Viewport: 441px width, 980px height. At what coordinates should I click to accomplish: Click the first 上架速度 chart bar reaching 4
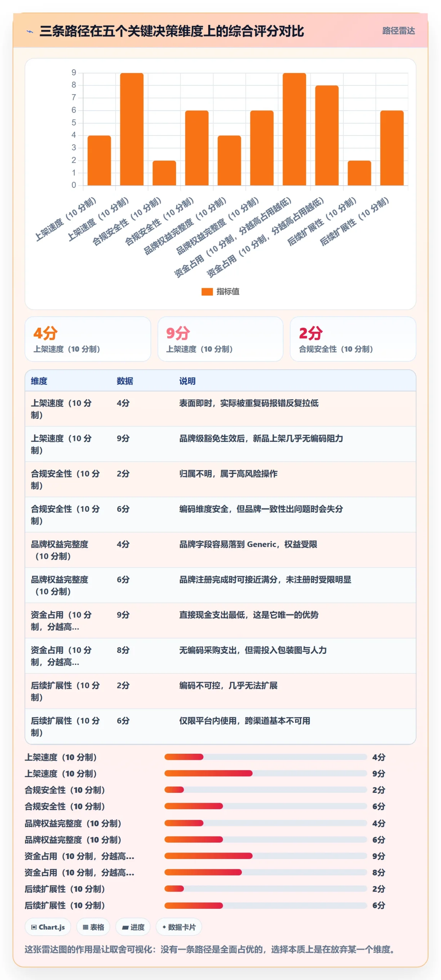pyautogui.click(x=99, y=160)
